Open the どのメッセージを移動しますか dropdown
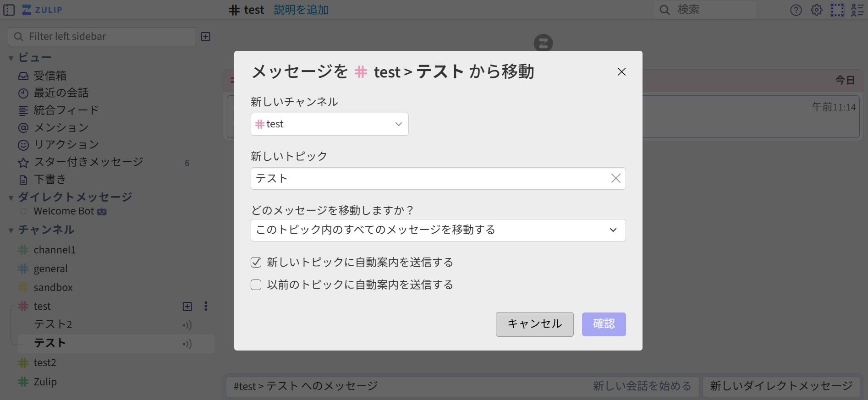 438,230
